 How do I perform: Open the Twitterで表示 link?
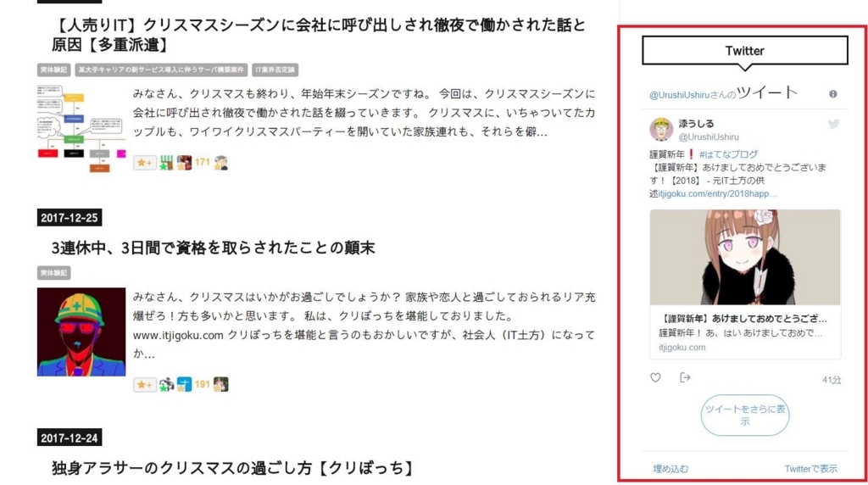(x=810, y=469)
